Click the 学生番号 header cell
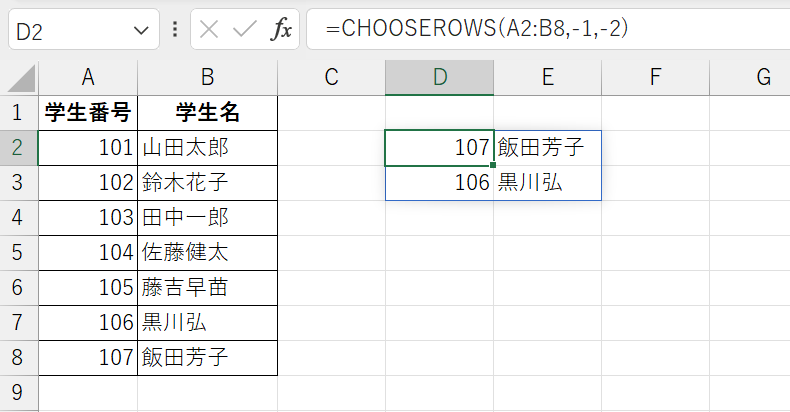Screen dimensions: 790x412 88,113
